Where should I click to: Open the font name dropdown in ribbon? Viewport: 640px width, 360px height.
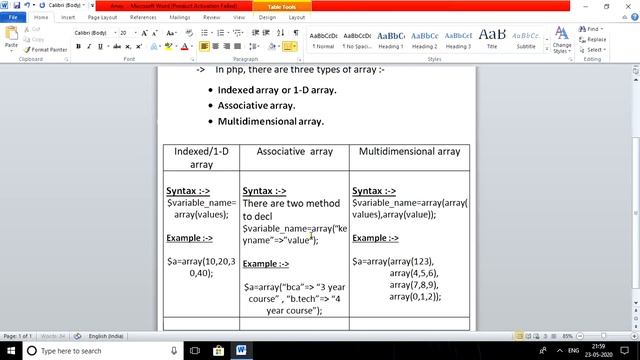tap(115, 33)
